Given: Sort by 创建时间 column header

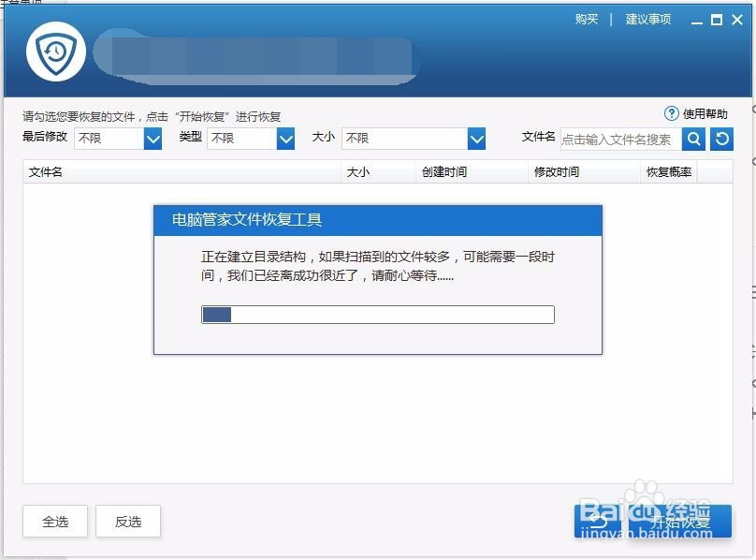Looking at the screenshot, I should [x=472, y=172].
